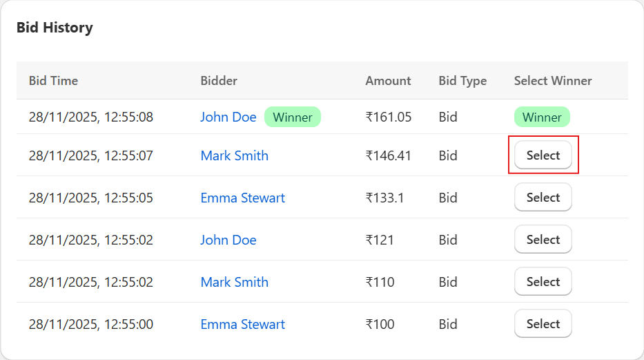Open John Doe link on ₹121 bid

228,240
